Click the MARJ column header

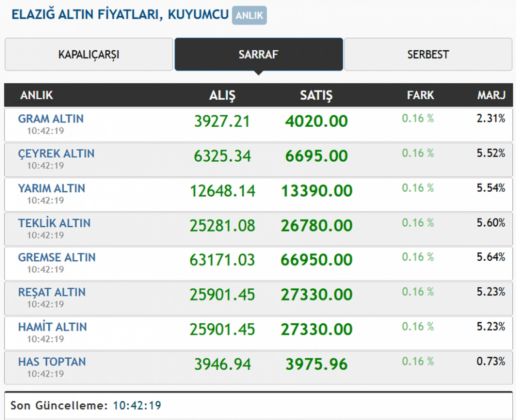491,95
